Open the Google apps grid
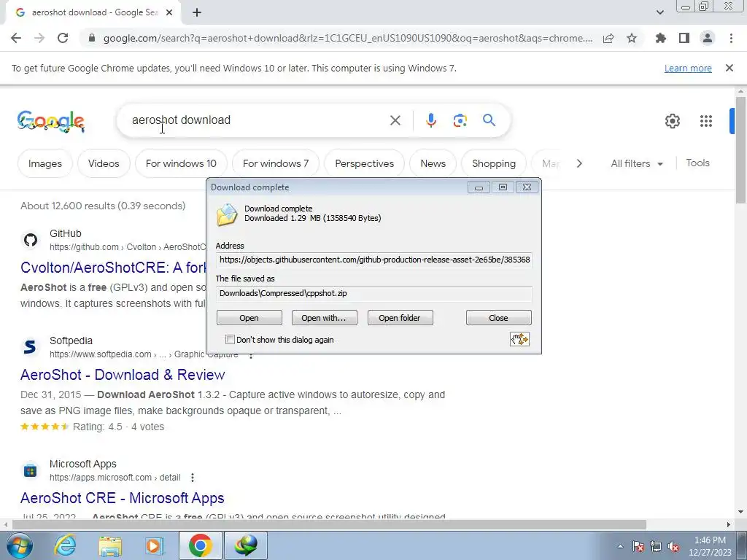Image resolution: width=747 pixels, height=560 pixels. (706, 121)
